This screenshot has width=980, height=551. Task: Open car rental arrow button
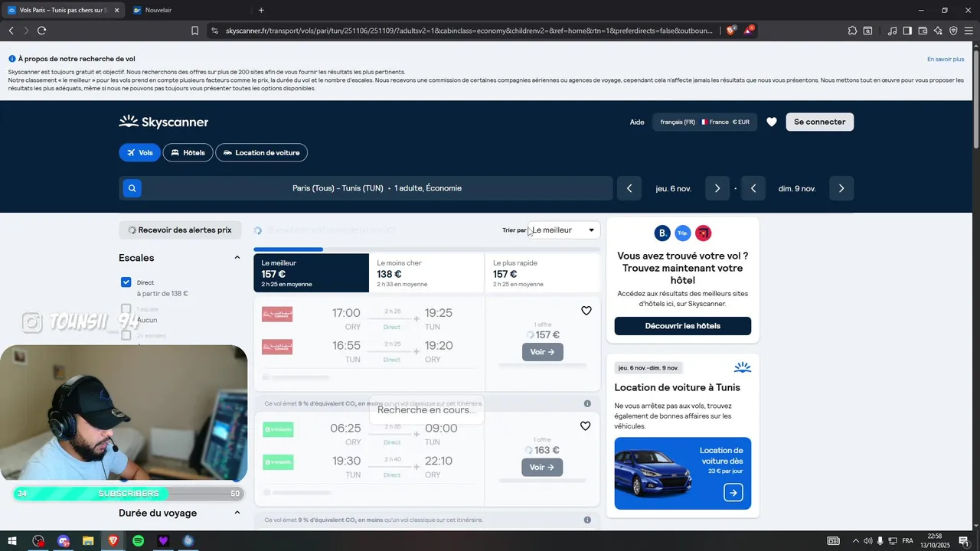tap(733, 492)
